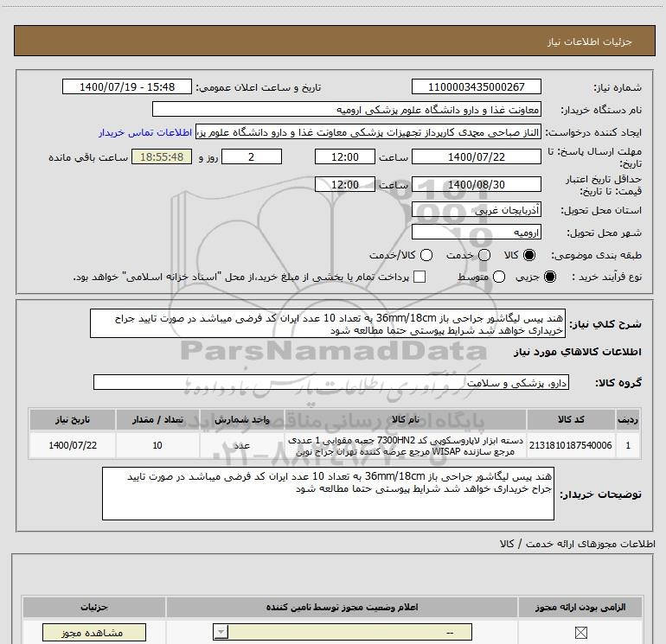Click the unit cell showing عدد

241,445
